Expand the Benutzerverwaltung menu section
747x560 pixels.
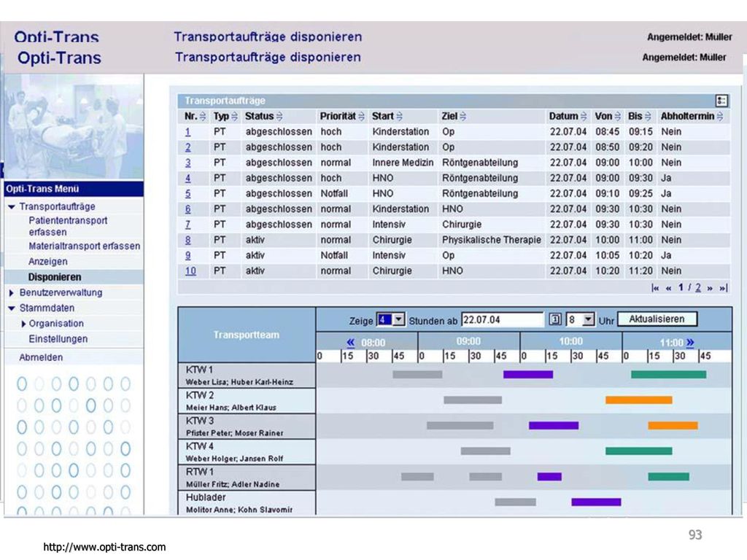point(12,293)
